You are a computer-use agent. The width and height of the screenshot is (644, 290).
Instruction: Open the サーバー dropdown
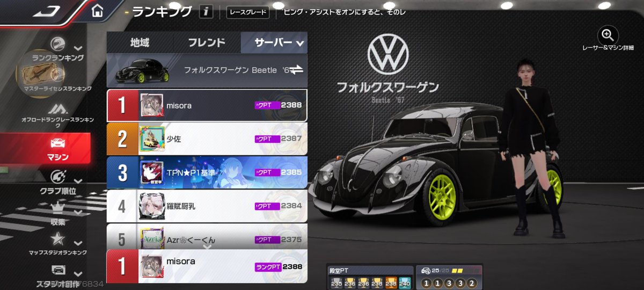pos(274,42)
